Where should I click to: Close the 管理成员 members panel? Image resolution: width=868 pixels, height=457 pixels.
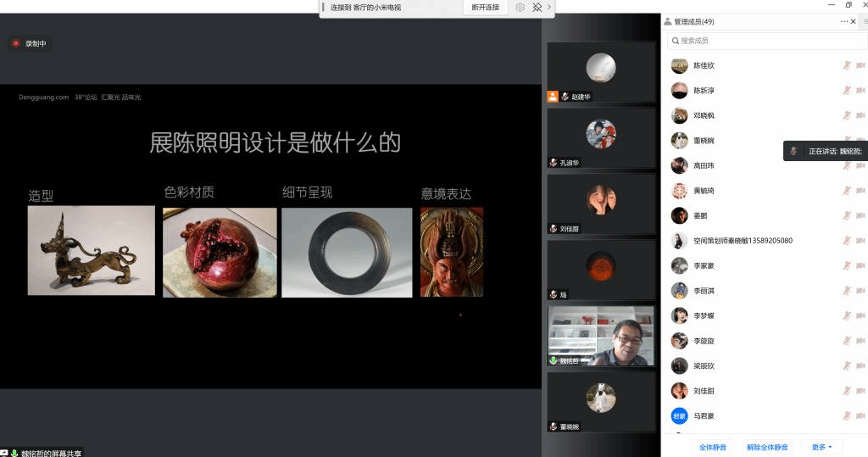tap(854, 22)
